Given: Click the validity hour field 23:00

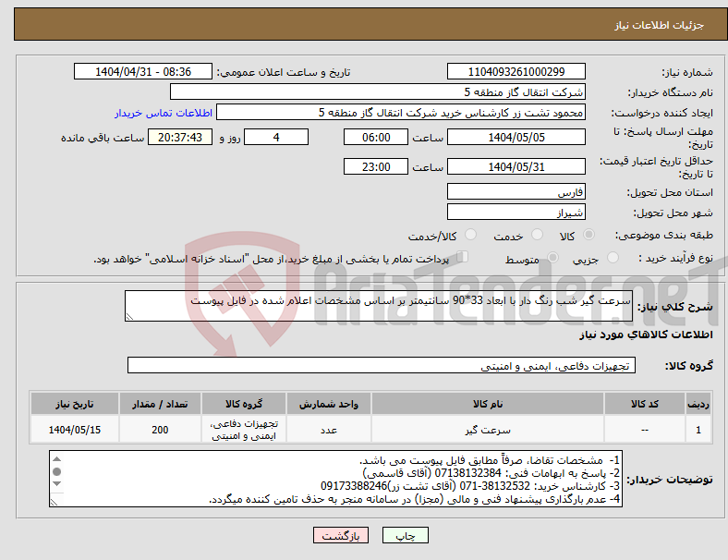Looking at the screenshot, I should click(376, 166).
